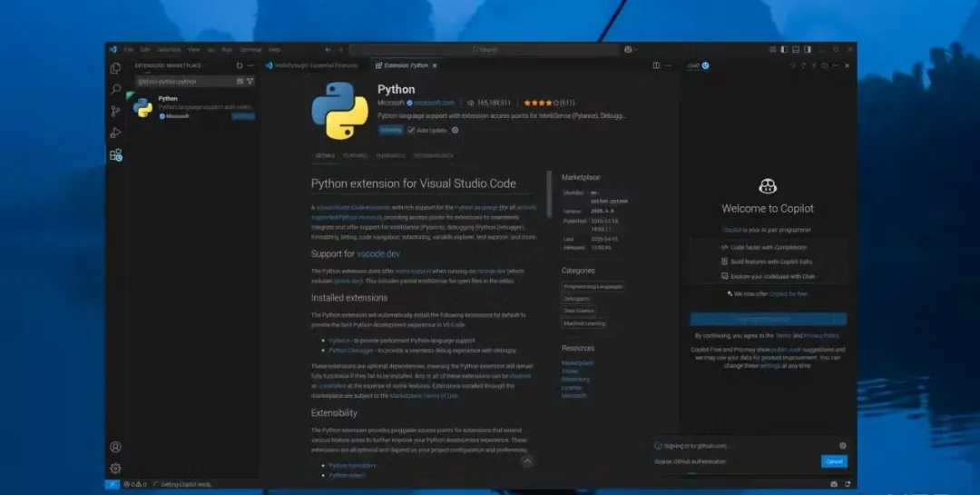The image size is (980, 495).
Task: Click the star rating of the extension
Action: tap(541, 103)
